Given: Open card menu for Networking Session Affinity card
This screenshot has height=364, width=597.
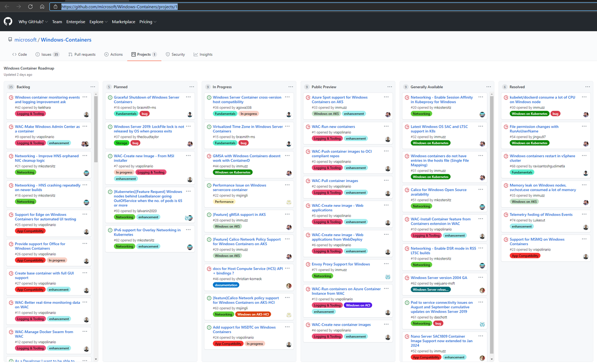Looking at the screenshot, I should 480,97.
